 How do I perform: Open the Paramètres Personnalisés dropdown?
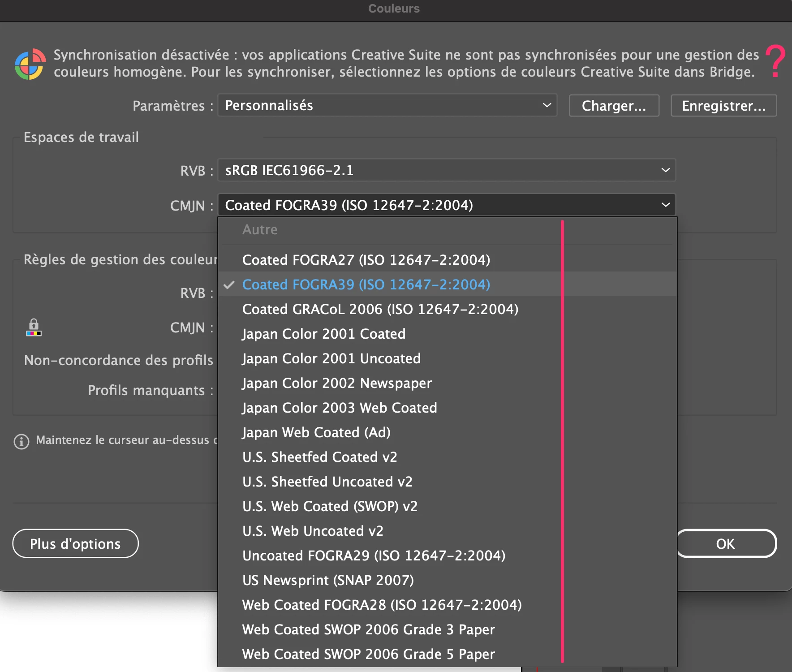click(387, 105)
